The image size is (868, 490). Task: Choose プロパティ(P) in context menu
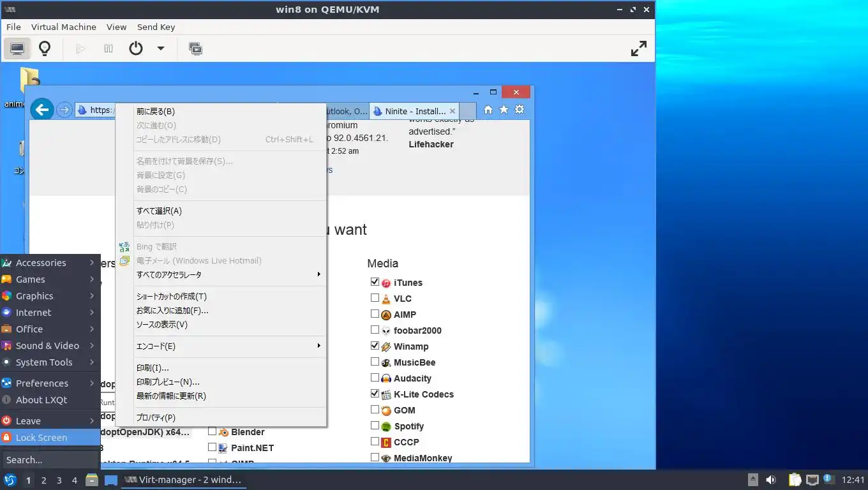tap(221, 418)
